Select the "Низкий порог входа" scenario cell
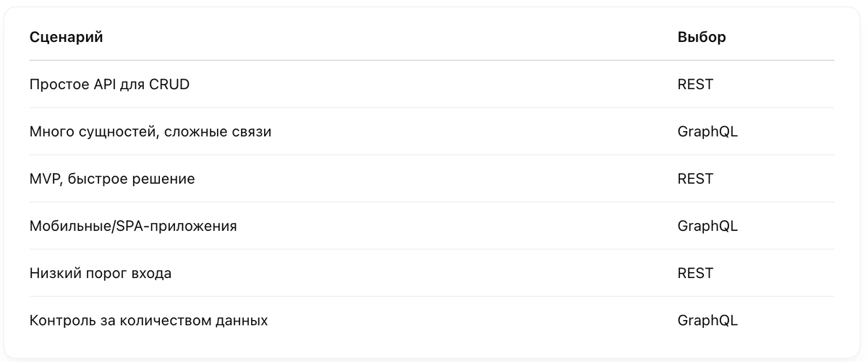 (101, 274)
